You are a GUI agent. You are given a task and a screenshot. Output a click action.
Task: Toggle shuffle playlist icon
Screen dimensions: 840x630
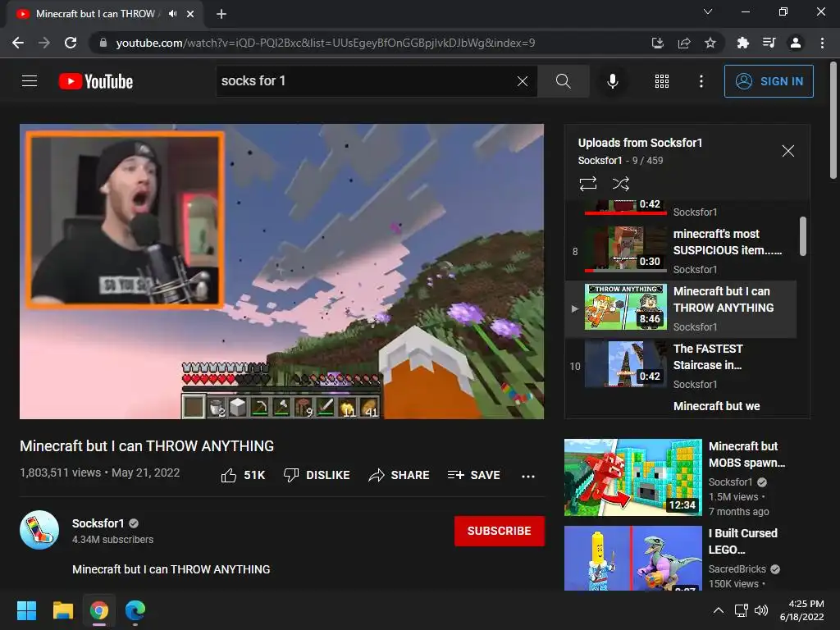pyautogui.click(x=620, y=184)
